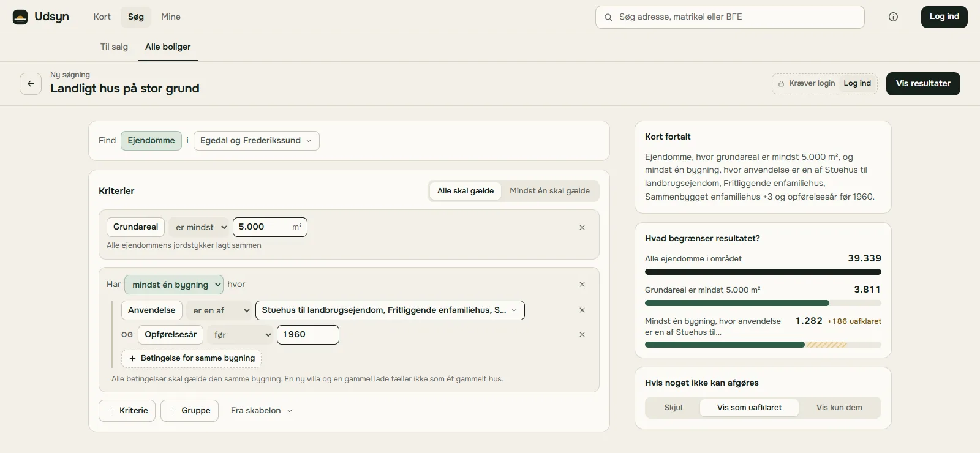This screenshot has width=980, height=453.
Task: Open the 'Egedal og Frederikssund' area dropdown
Action: pyautogui.click(x=256, y=141)
